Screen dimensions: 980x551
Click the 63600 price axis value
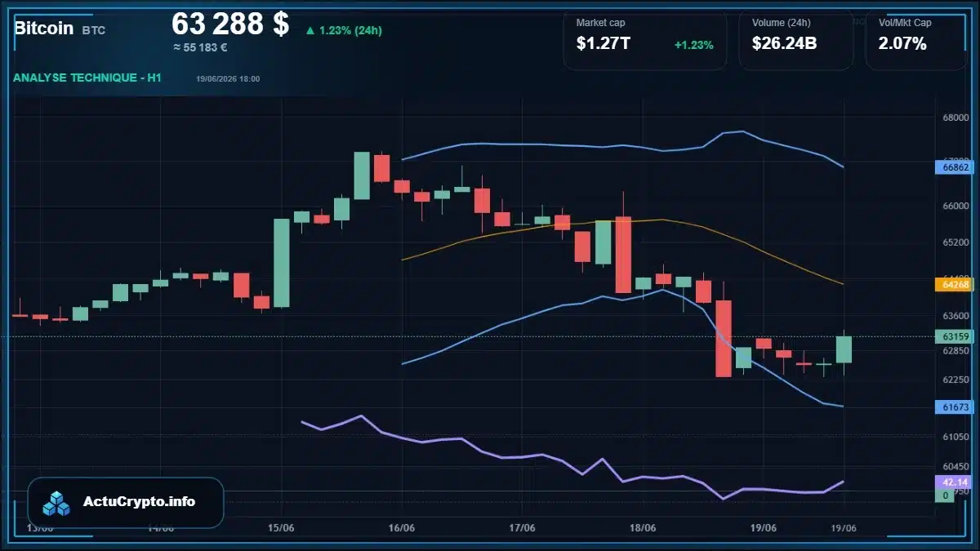[955, 316]
